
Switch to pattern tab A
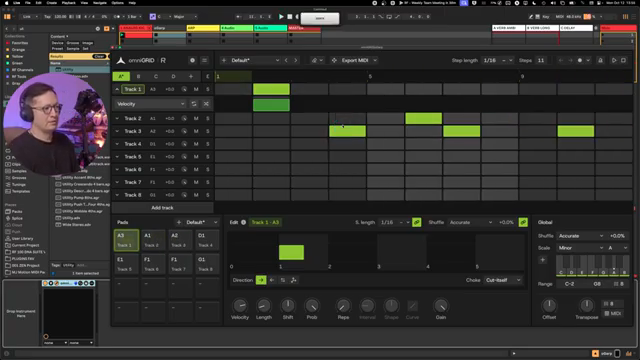point(121,76)
